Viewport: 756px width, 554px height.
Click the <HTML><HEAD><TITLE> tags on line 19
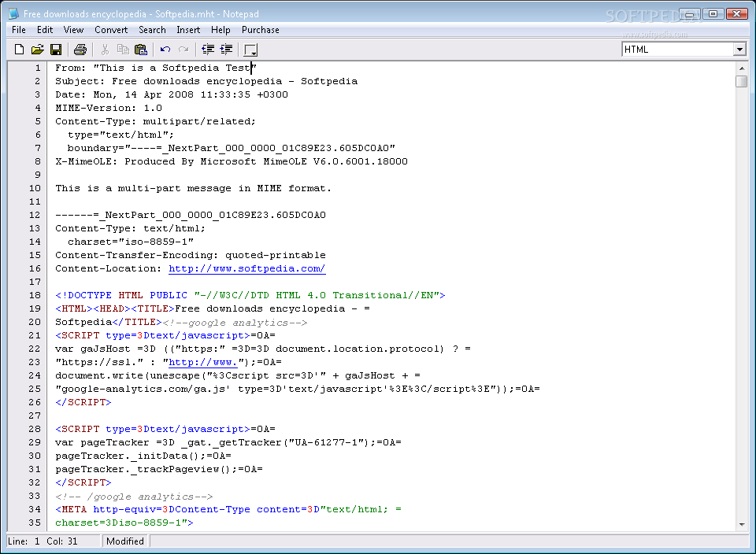(x=115, y=308)
